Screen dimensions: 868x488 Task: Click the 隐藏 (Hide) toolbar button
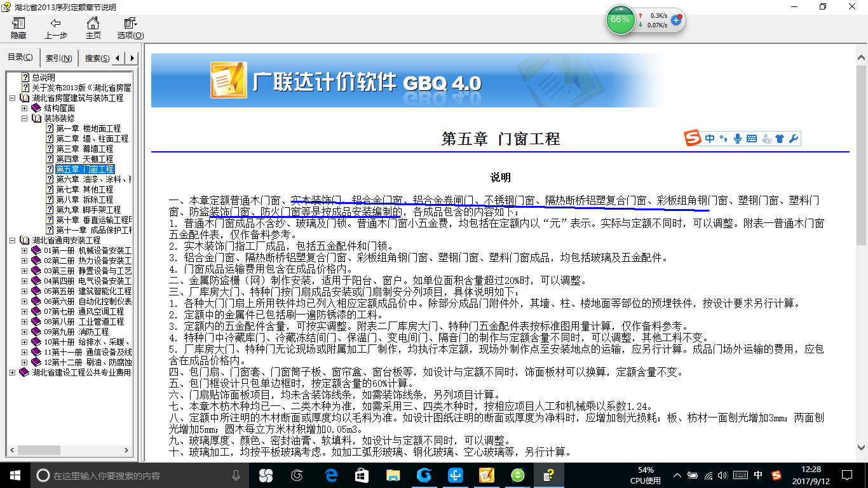coord(18,29)
